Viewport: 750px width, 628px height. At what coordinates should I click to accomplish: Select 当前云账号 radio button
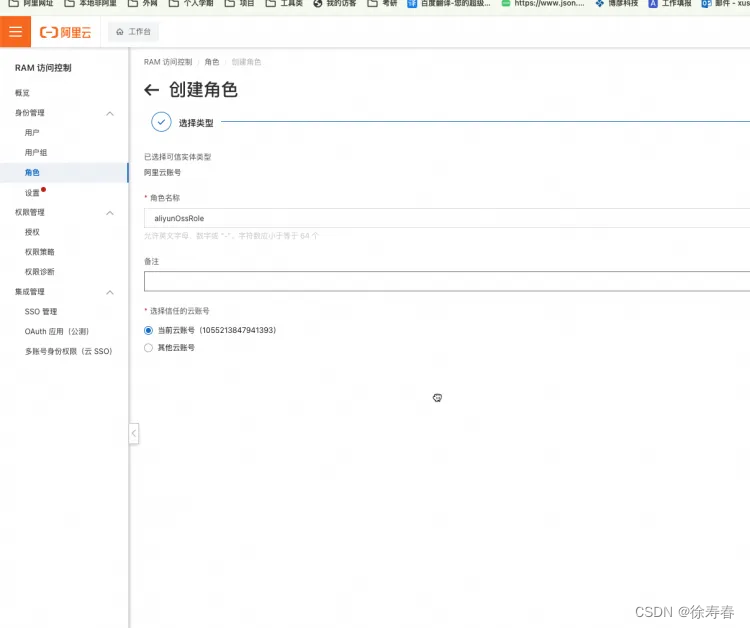[148, 330]
